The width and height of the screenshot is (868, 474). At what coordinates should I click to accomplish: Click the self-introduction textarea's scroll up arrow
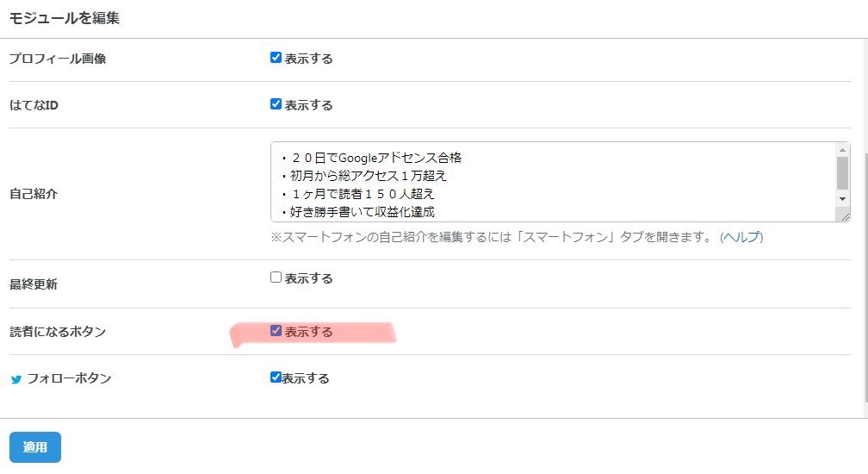(x=842, y=150)
